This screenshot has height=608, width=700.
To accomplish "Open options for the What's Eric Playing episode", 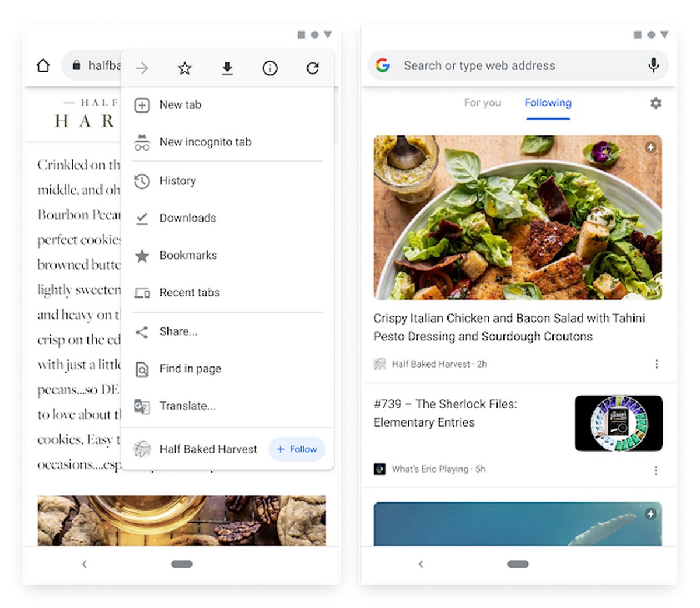I will (x=656, y=469).
